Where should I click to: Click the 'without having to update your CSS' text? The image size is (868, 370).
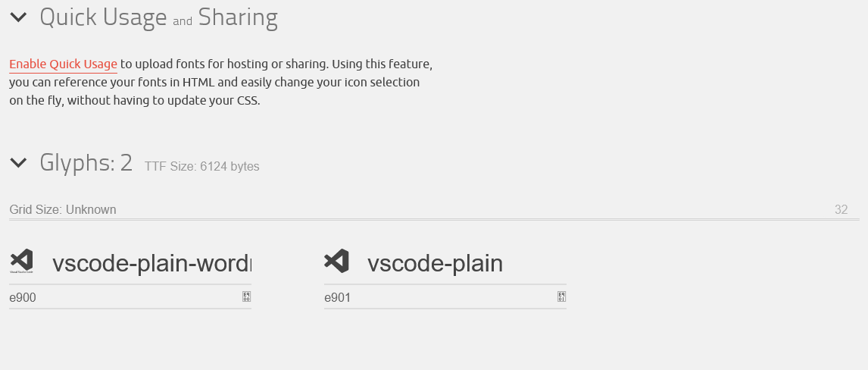coord(164,101)
